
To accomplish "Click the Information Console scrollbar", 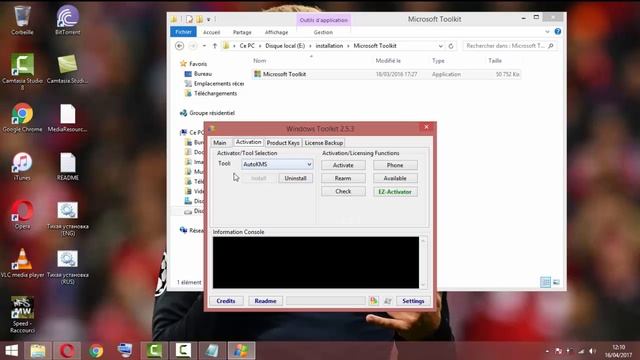I will (x=423, y=262).
